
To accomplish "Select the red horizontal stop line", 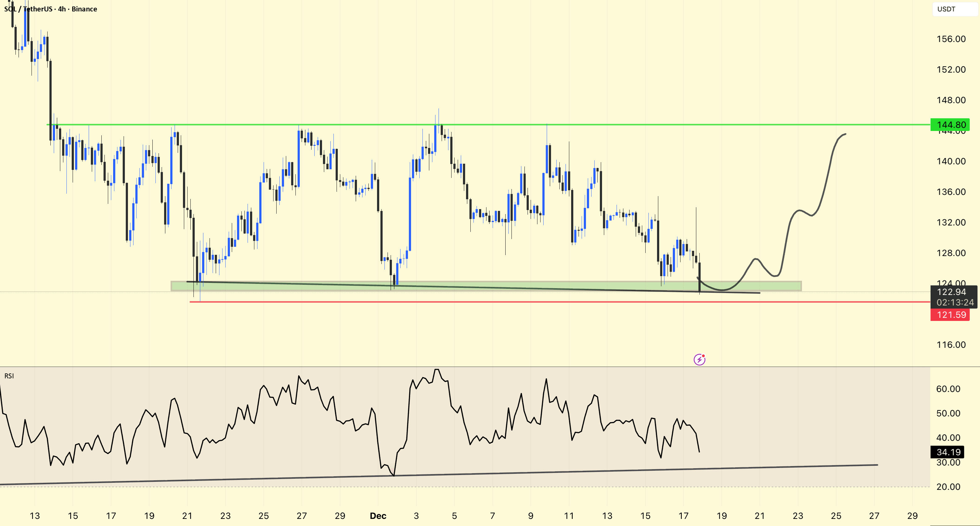I will [x=494, y=301].
